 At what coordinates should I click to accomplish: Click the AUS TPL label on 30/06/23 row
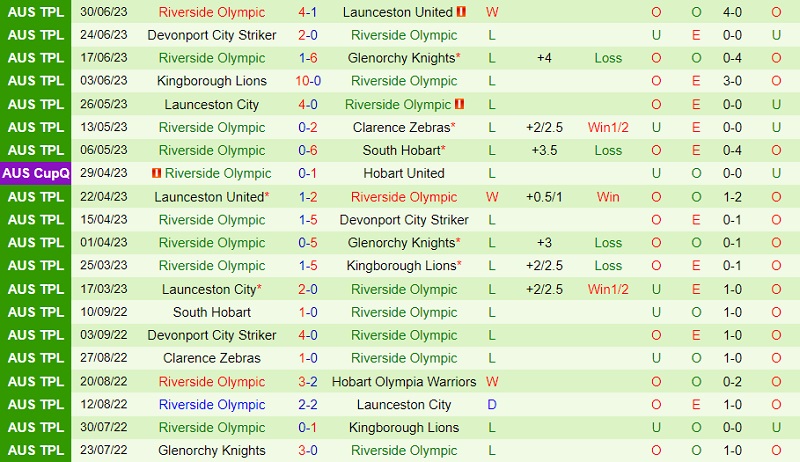click(x=36, y=12)
